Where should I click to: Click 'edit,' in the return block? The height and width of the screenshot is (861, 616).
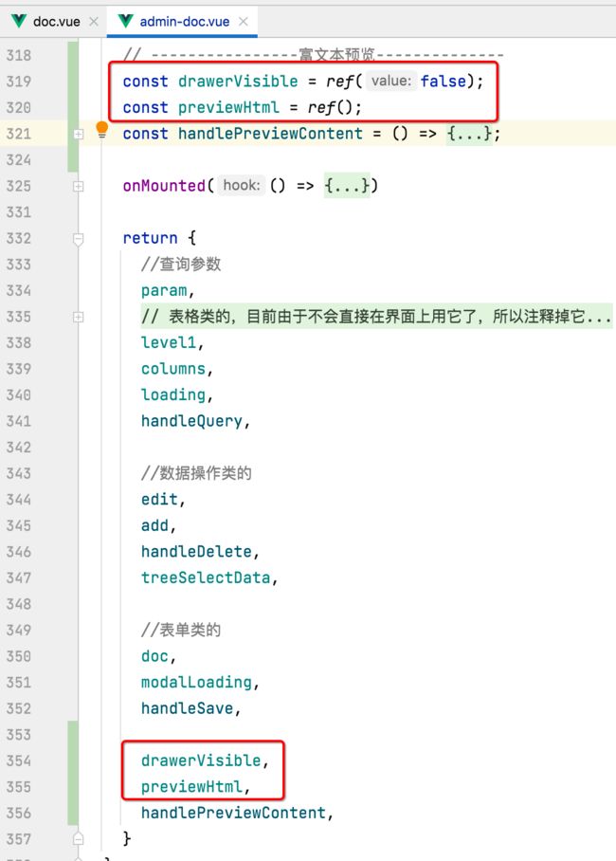tap(163, 499)
